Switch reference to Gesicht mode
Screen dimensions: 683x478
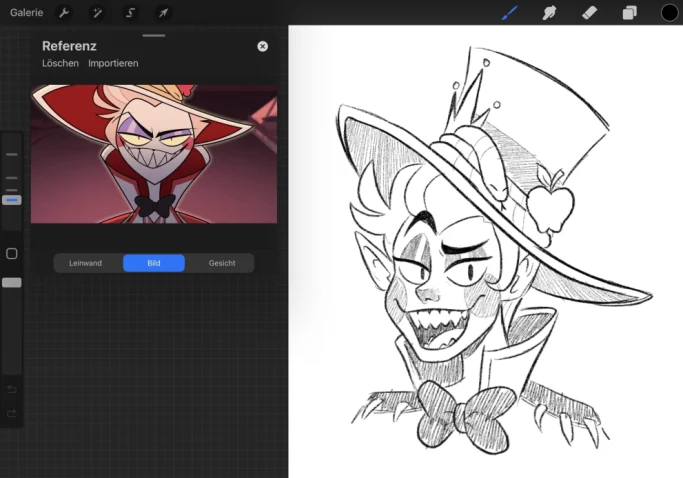222,263
